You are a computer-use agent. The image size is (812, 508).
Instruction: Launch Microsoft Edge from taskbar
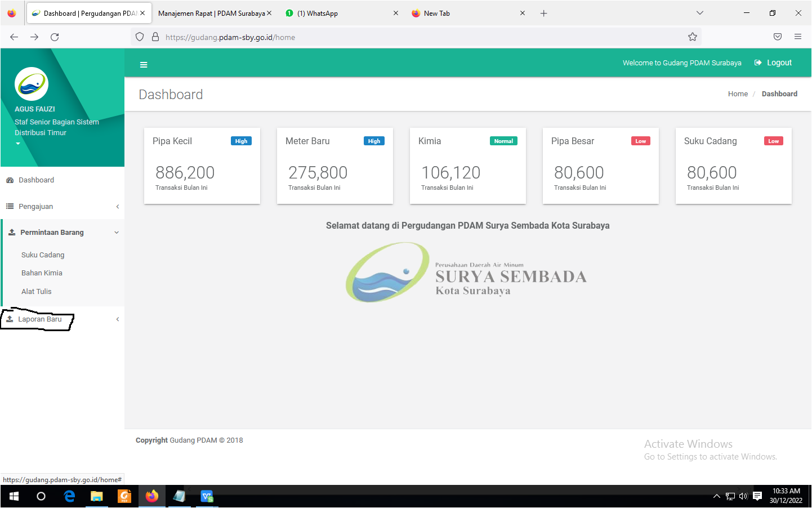(69, 496)
